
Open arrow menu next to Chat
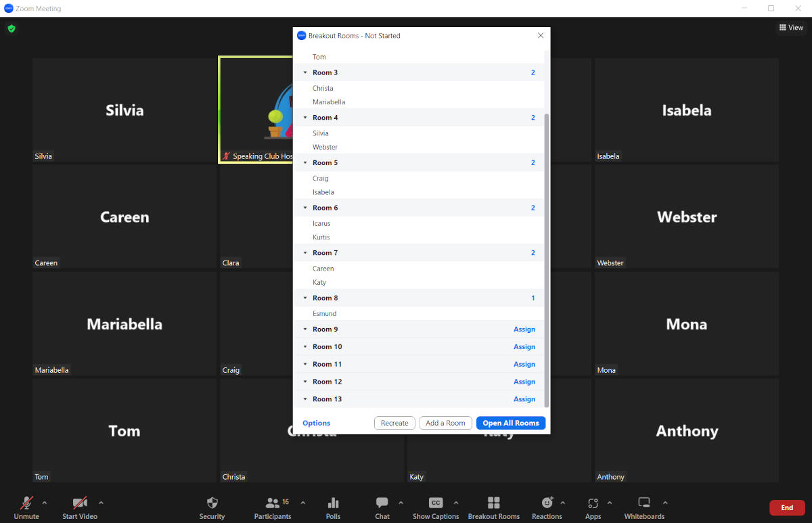point(401,503)
